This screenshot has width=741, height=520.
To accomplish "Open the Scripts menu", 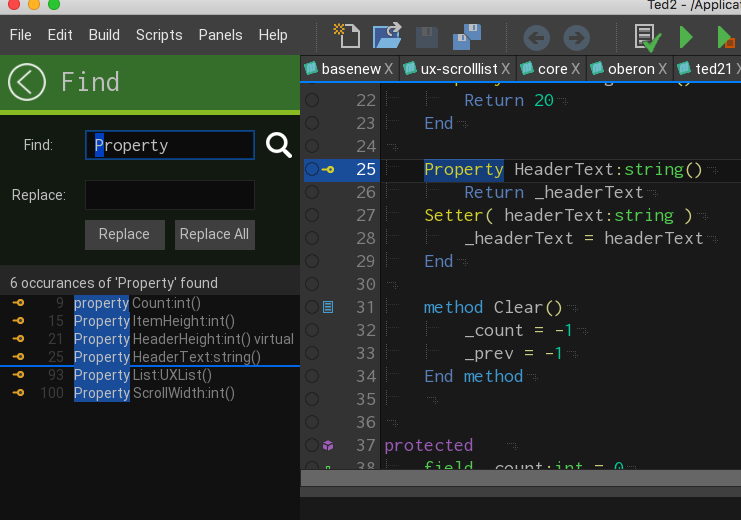I will (159, 35).
